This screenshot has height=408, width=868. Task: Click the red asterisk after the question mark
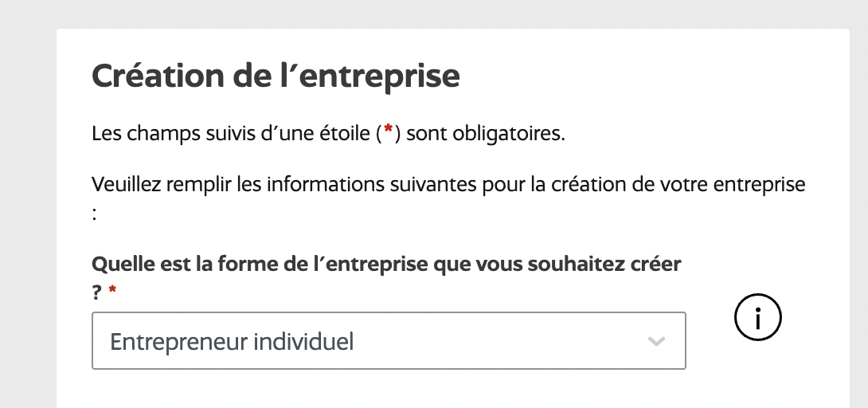pos(112,292)
